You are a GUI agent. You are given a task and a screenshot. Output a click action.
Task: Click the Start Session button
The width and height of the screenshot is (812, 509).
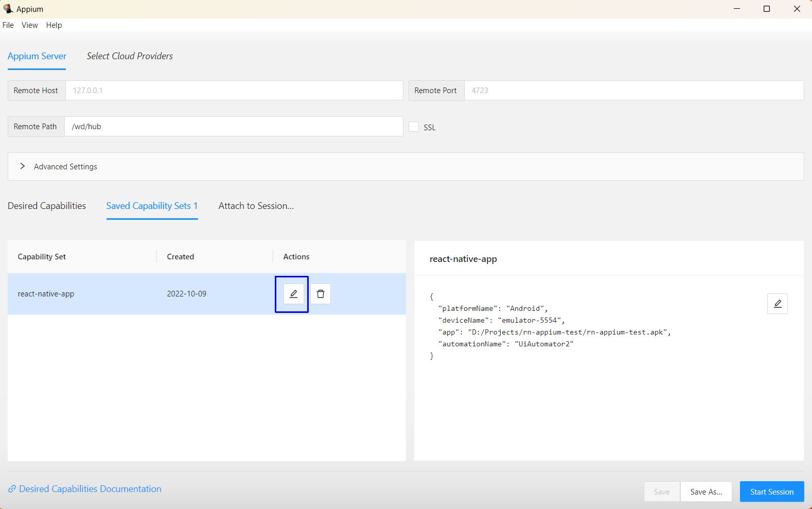[771, 492]
